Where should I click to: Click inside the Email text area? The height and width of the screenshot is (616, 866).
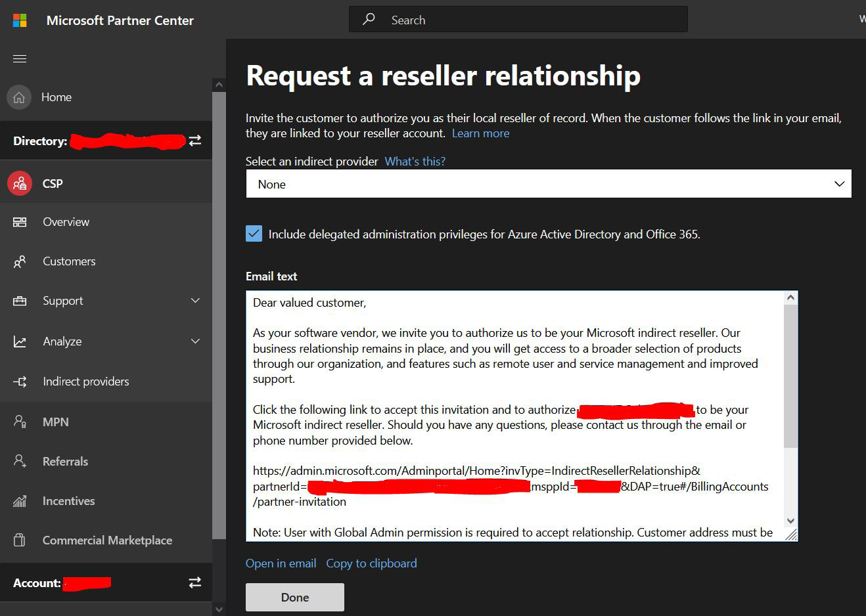(x=515, y=416)
